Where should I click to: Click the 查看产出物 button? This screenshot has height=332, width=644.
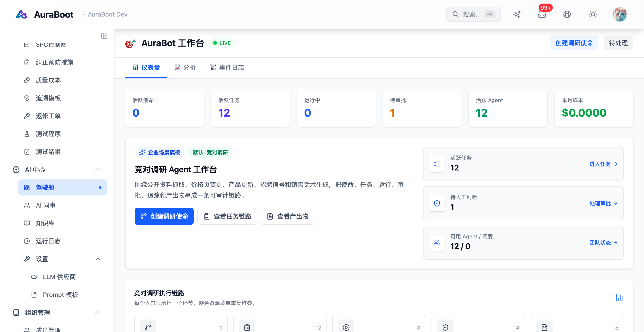click(x=288, y=216)
